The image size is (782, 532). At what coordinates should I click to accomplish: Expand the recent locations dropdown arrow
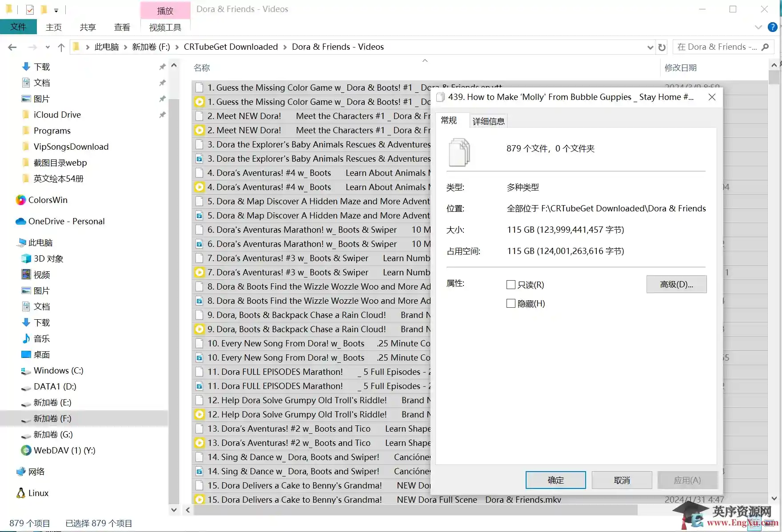48,47
